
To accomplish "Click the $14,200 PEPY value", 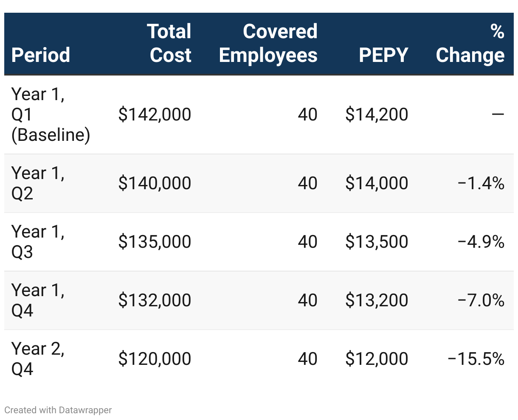I will tap(377, 115).
